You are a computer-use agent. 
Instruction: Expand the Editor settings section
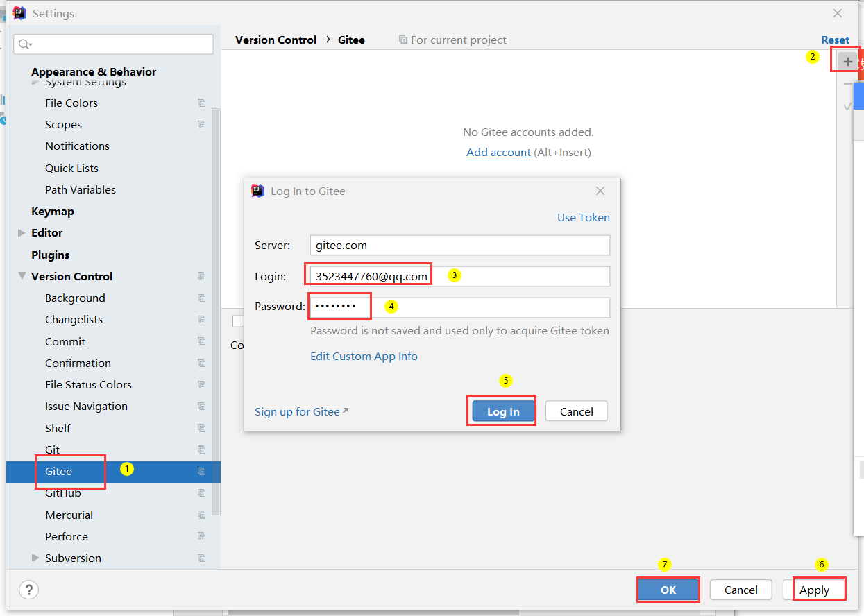coord(22,233)
